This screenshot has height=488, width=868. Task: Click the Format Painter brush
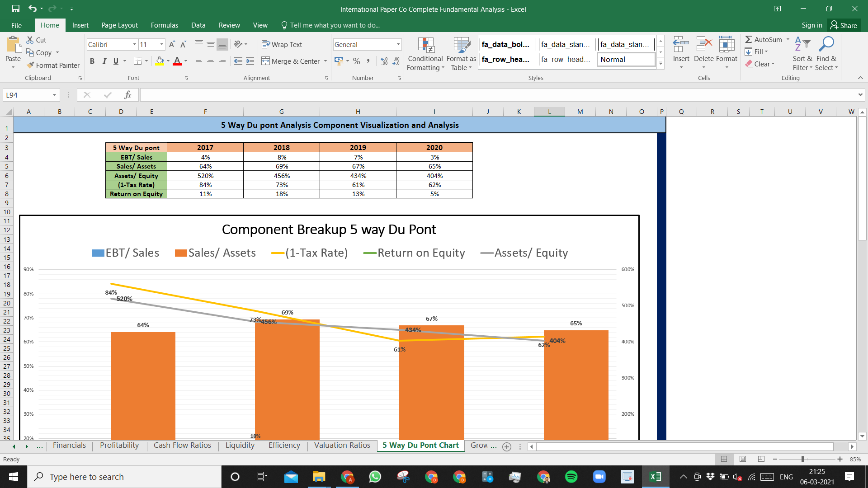pos(53,65)
